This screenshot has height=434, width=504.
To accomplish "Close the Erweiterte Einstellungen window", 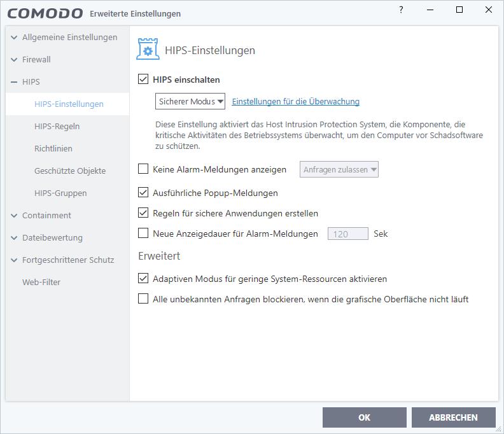I will (489, 10).
